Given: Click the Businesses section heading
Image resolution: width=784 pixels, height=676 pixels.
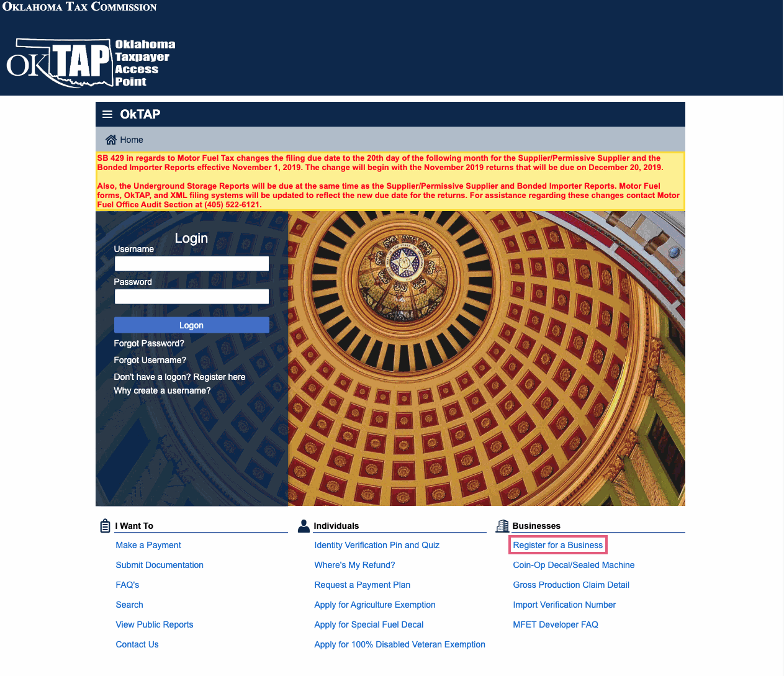Looking at the screenshot, I should (x=536, y=526).
